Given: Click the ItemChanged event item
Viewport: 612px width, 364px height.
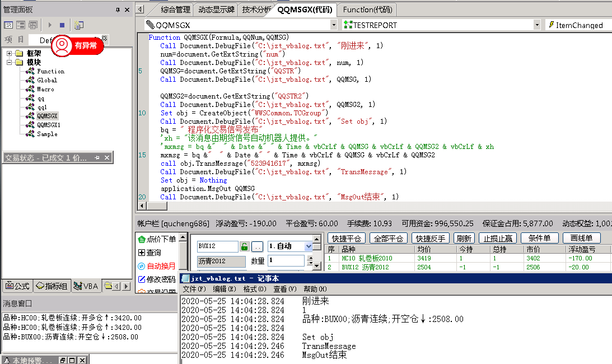Looking at the screenshot, I should tap(579, 25).
